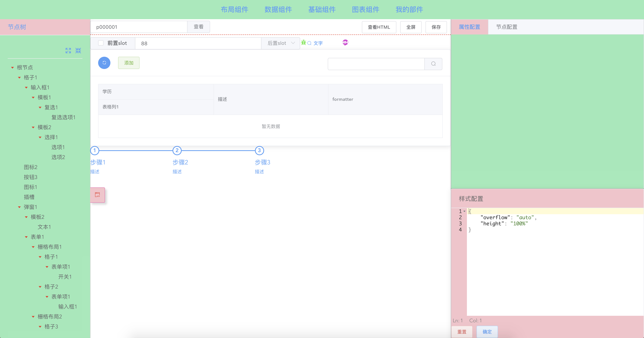
Task: Collapse all nodes with the shrink icon
Action: pyautogui.click(x=78, y=51)
